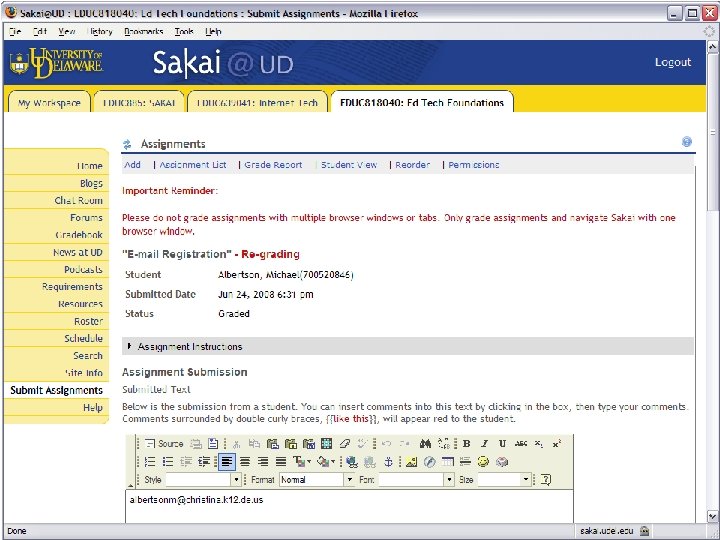This screenshot has width=720, height=540.
Task: Click the Remove Format eraser icon
Action: [345, 444]
